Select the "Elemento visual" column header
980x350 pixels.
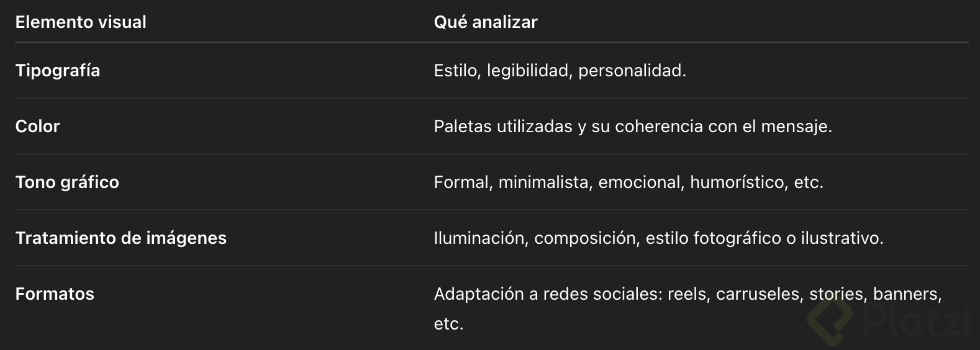click(81, 22)
